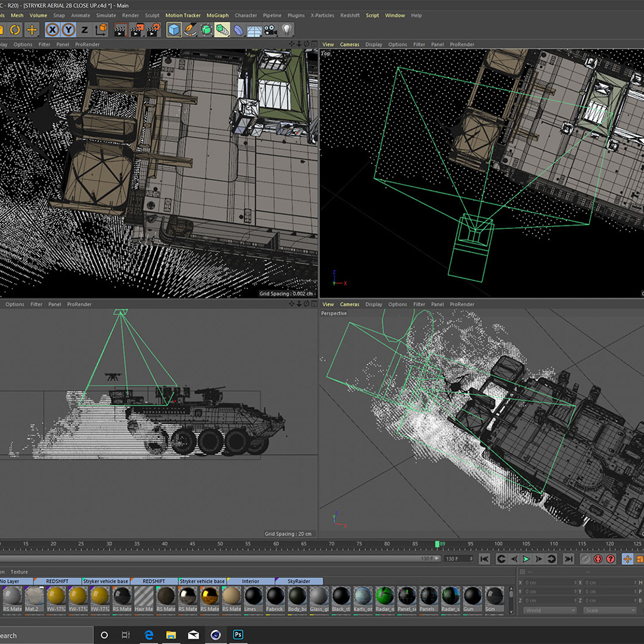
Task: Toggle the X-axis lock button
Action: [52, 30]
